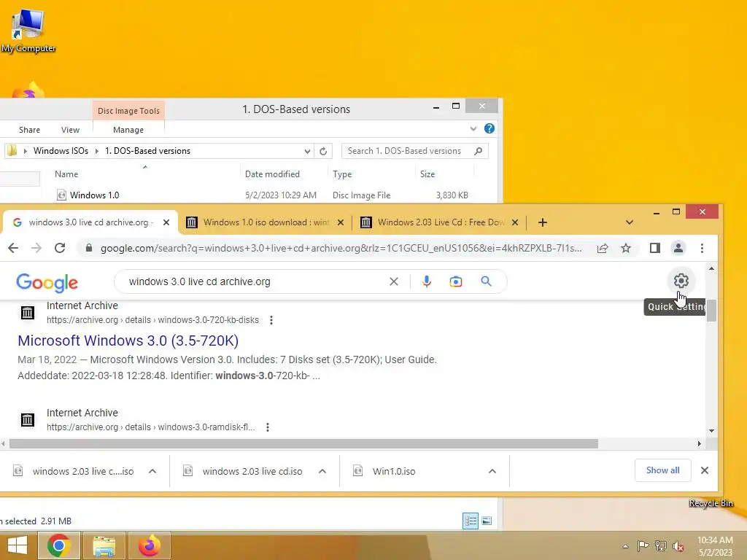Clear the Google search box text

coord(393,281)
